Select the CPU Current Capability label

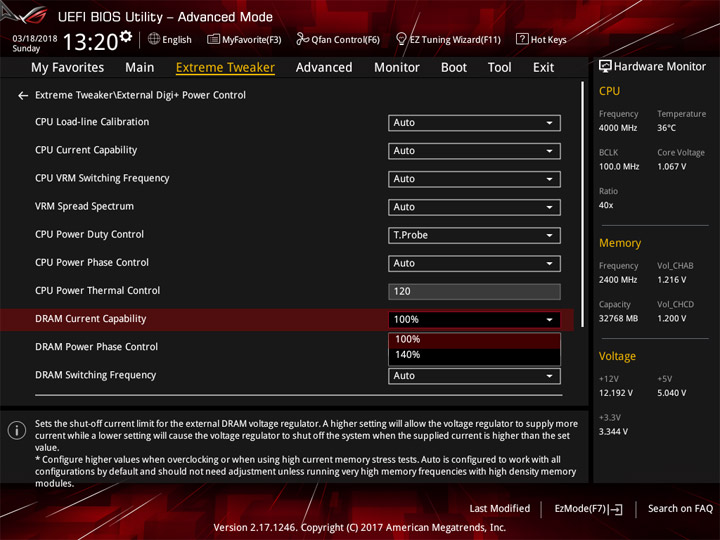[x=86, y=150]
